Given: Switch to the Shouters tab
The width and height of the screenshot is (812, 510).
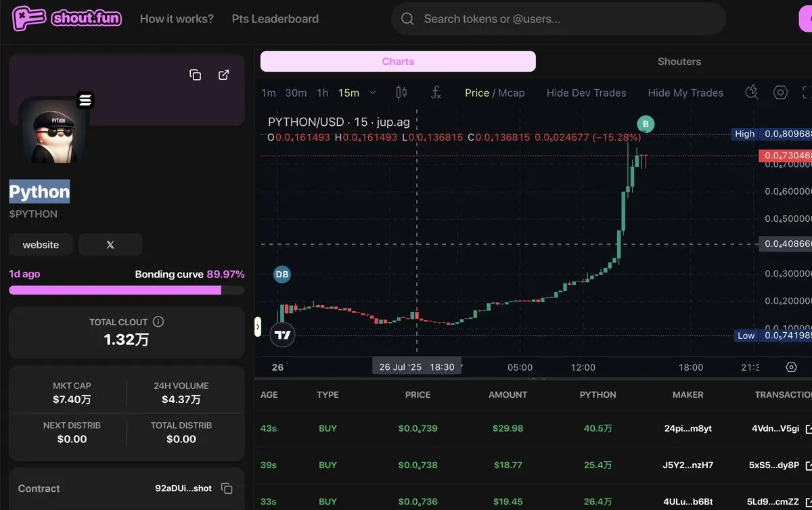Looking at the screenshot, I should [x=679, y=62].
